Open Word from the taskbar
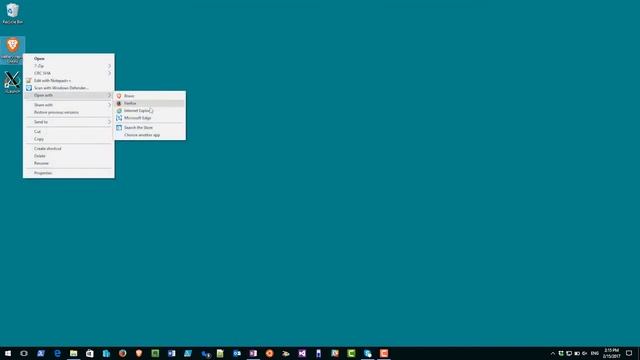This screenshot has height=360, width=640. point(171,353)
